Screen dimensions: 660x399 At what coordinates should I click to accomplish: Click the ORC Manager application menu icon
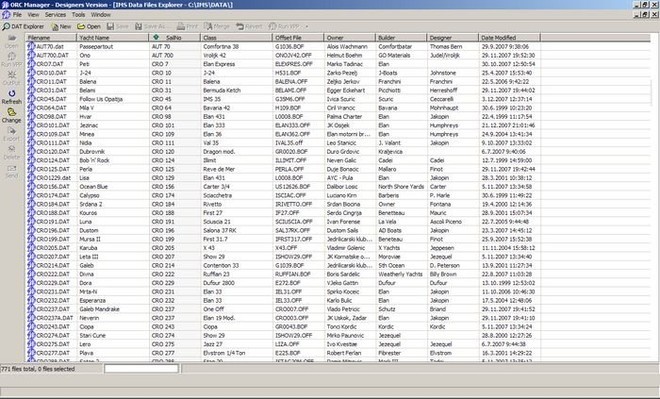pos(6,15)
